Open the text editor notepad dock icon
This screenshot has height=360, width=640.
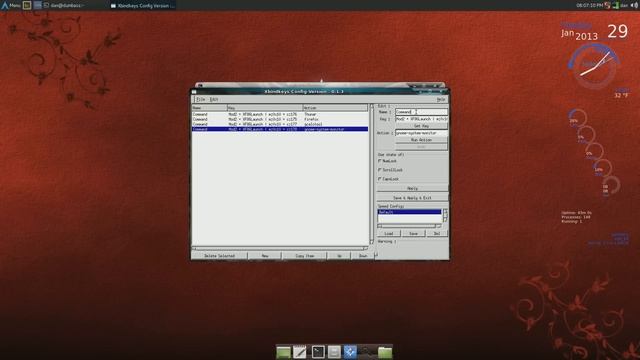[300, 352]
